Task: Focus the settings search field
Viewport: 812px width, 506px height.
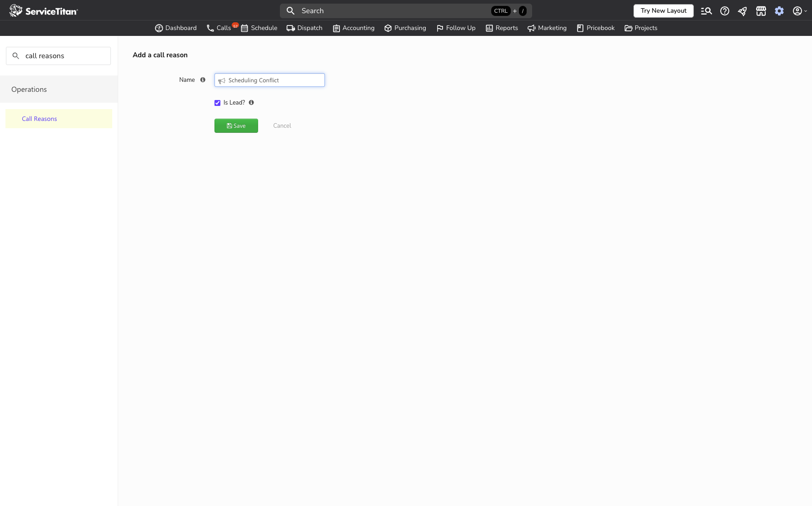Action: point(58,56)
